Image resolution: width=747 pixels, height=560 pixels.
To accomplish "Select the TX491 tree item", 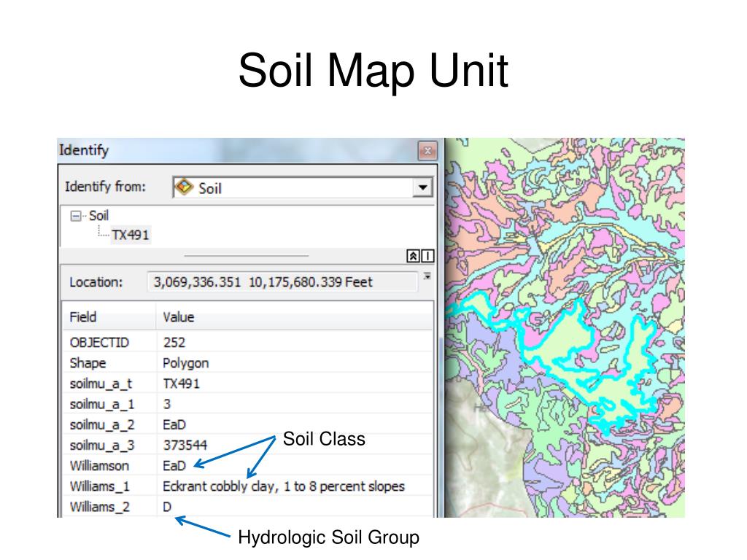I will [x=131, y=235].
